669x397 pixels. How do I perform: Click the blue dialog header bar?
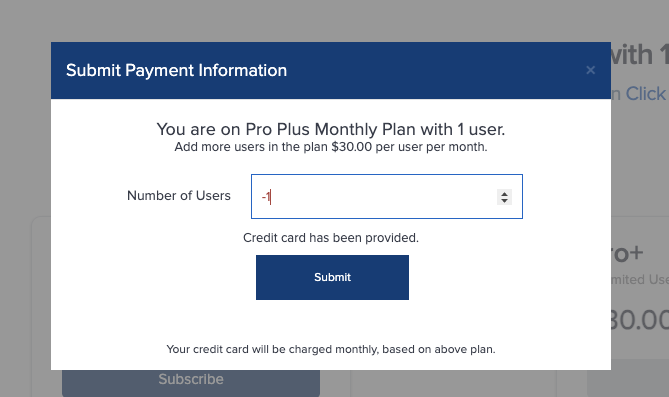331,70
